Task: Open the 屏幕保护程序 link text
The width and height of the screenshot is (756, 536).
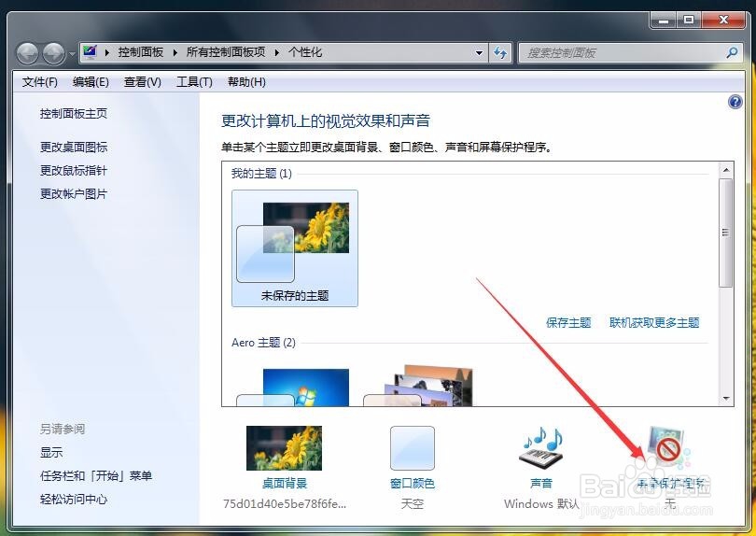Action: [670, 484]
